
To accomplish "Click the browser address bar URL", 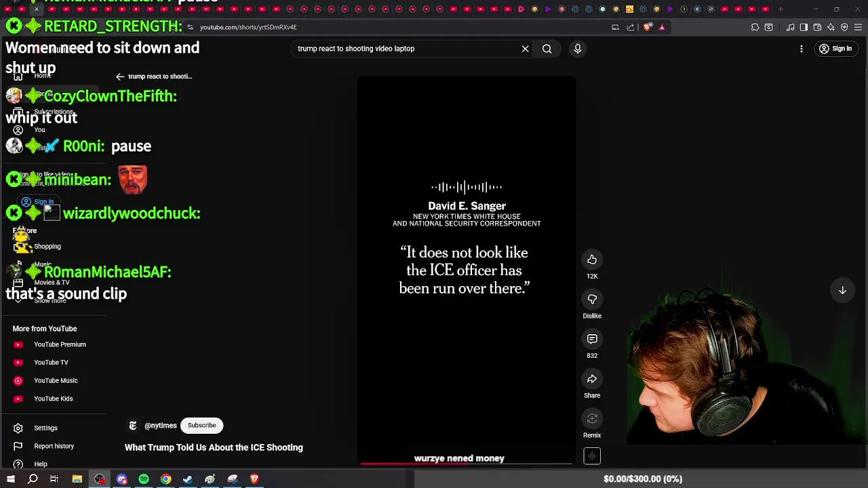I will tap(248, 27).
